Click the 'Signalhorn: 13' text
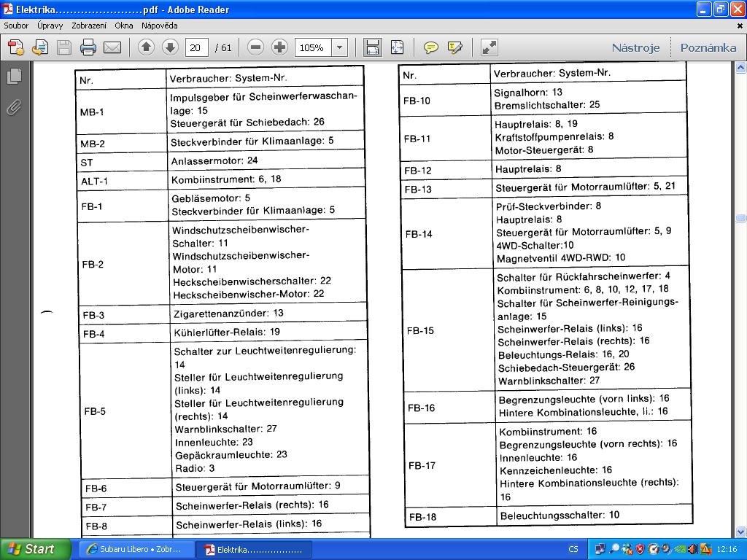The width and height of the screenshot is (747, 560). coord(528,93)
